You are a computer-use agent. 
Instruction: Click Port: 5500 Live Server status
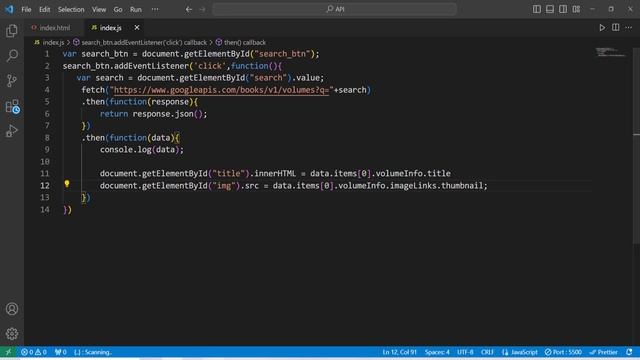[x=563, y=352]
